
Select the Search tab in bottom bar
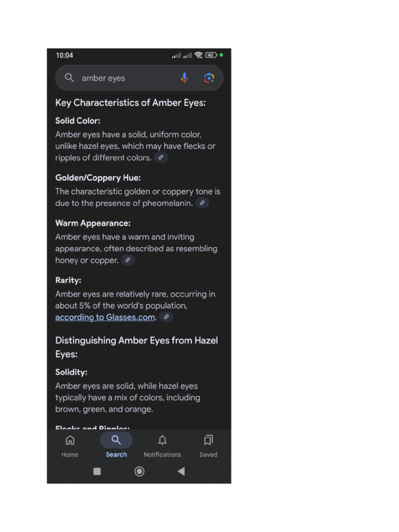click(x=116, y=446)
